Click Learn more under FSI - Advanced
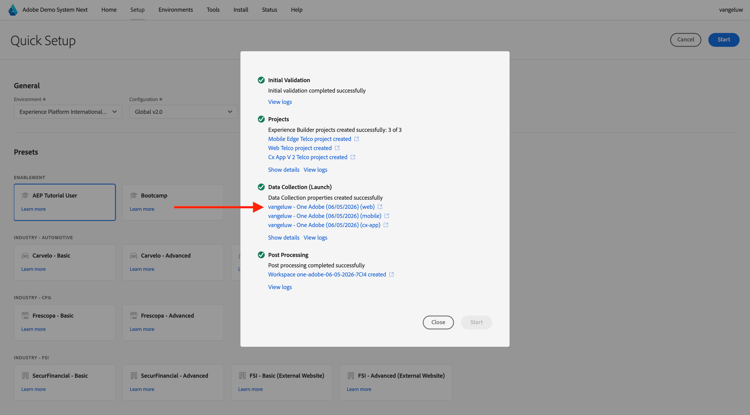The width and height of the screenshot is (750, 415). pyautogui.click(x=359, y=389)
